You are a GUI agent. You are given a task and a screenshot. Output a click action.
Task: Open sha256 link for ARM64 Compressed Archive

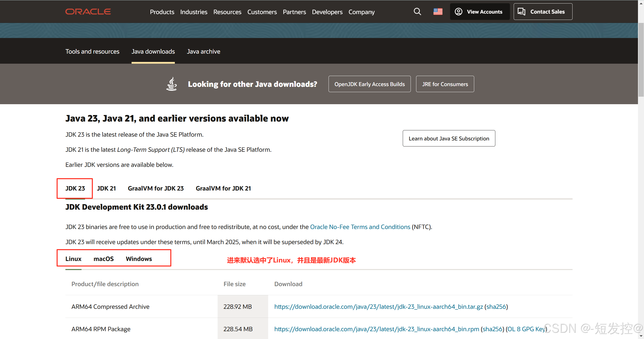(496, 307)
